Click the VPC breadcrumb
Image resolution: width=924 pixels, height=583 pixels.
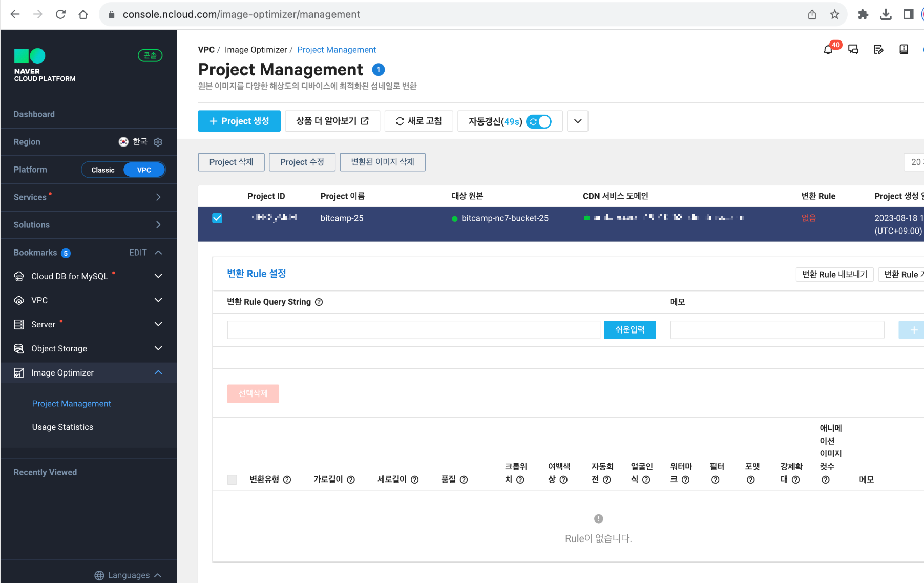(x=206, y=50)
